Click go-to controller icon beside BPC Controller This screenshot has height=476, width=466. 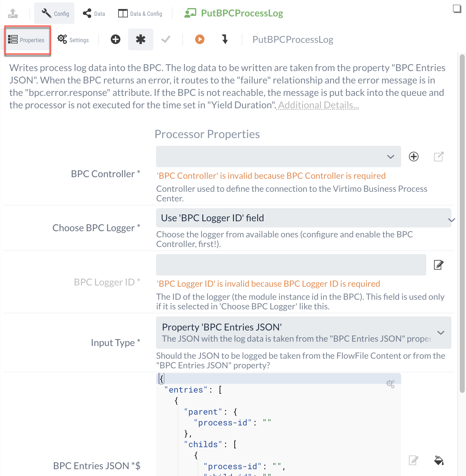439,156
